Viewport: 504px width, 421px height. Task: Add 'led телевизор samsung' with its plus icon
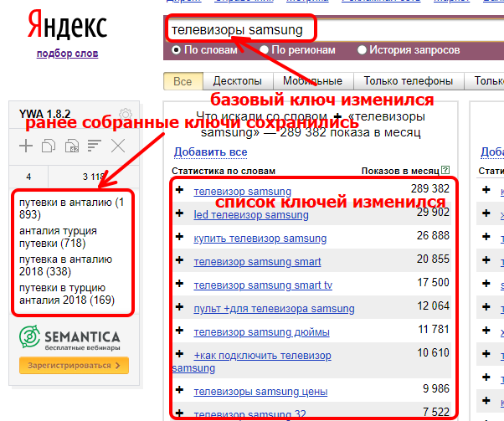coord(180,214)
